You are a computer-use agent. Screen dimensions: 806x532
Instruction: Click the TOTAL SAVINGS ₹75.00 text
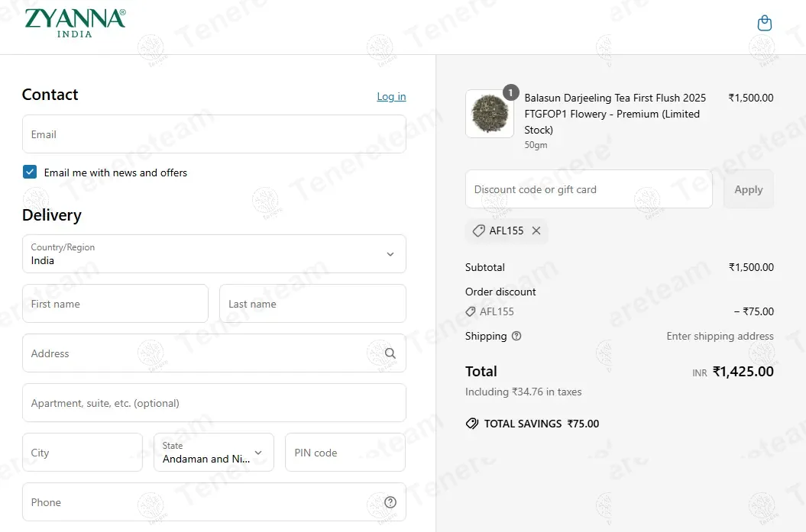point(541,424)
